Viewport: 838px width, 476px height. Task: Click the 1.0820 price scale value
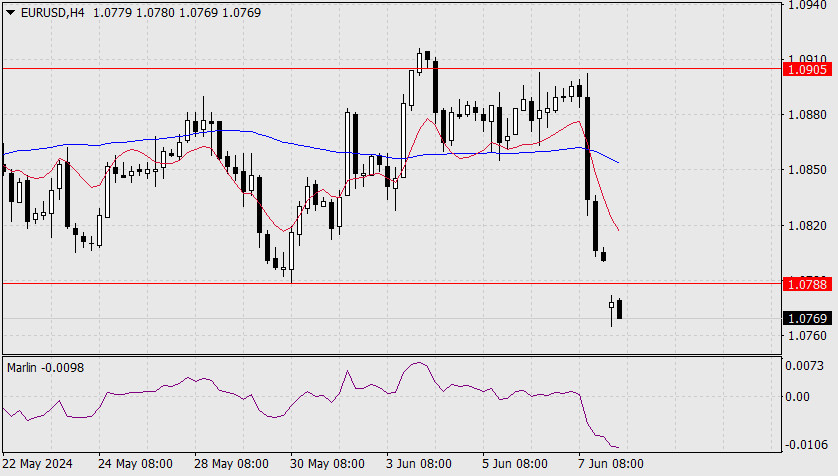(x=807, y=226)
